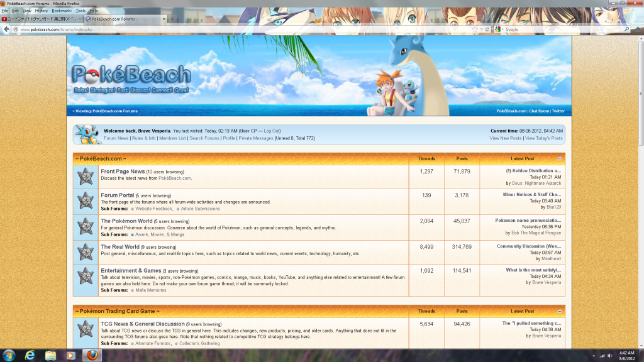Open the Rules & Info link
This screenshot has width=644, height=362.
144,138
